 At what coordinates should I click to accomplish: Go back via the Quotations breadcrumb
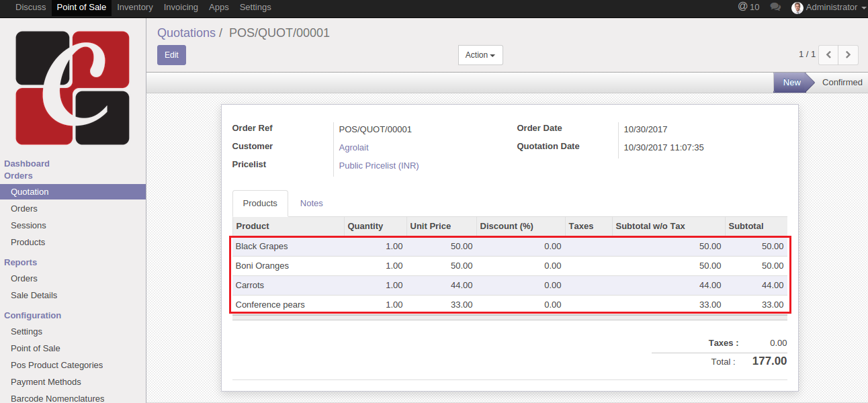click(x=186, y=33)
